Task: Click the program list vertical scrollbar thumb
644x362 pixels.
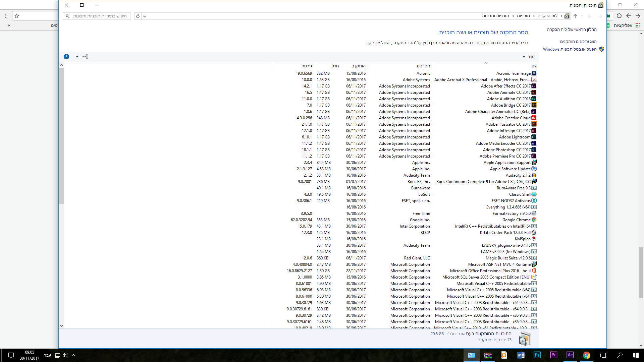Action: point(61,136)
